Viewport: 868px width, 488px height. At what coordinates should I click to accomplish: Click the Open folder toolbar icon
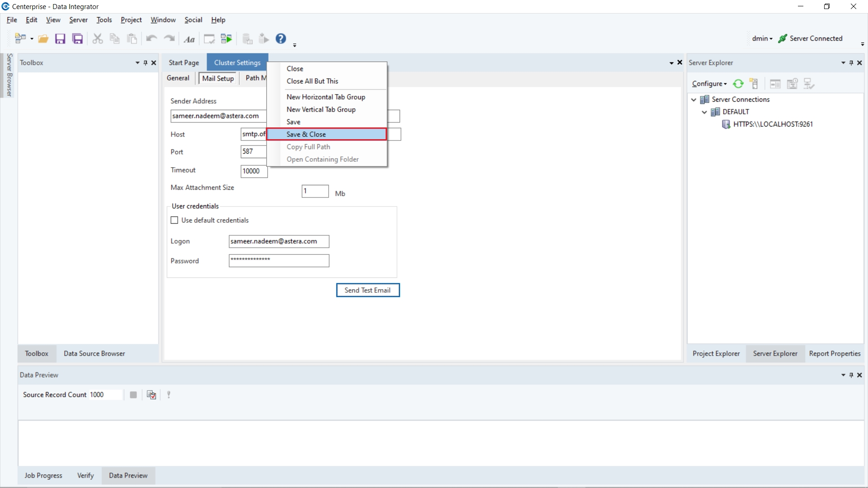click(43, 39)
